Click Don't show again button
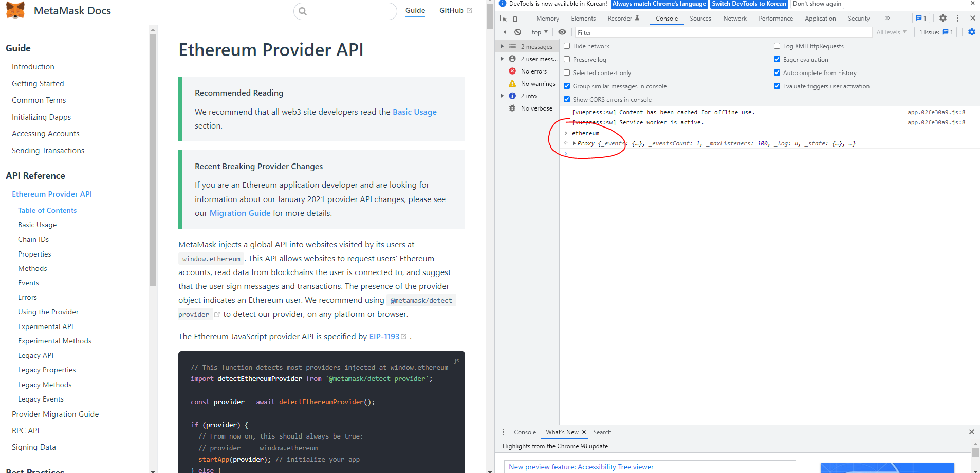 point(817,4)
